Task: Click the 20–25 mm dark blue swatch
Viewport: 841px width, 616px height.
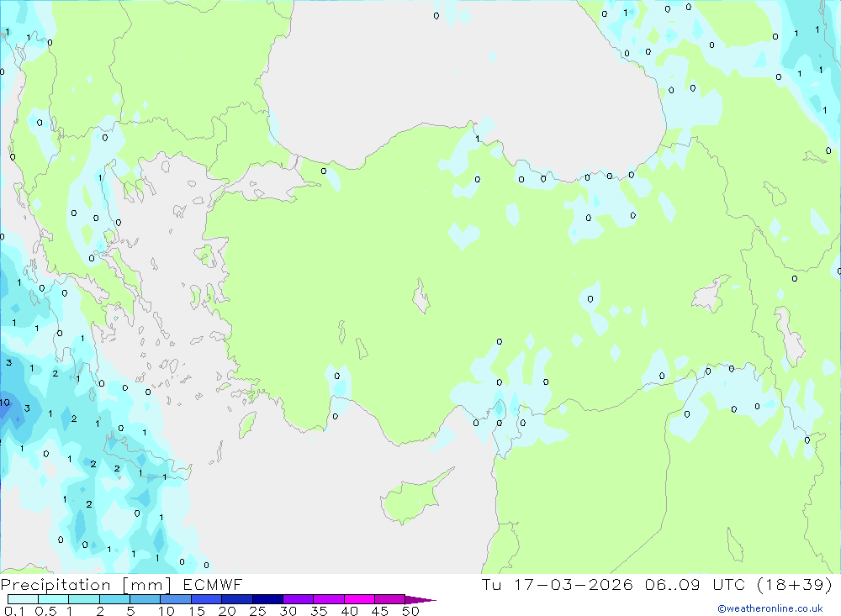Action: click(237, 599)
